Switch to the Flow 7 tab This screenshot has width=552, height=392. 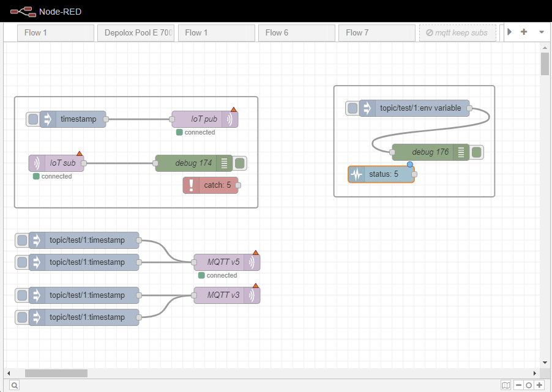pos(376,31)
